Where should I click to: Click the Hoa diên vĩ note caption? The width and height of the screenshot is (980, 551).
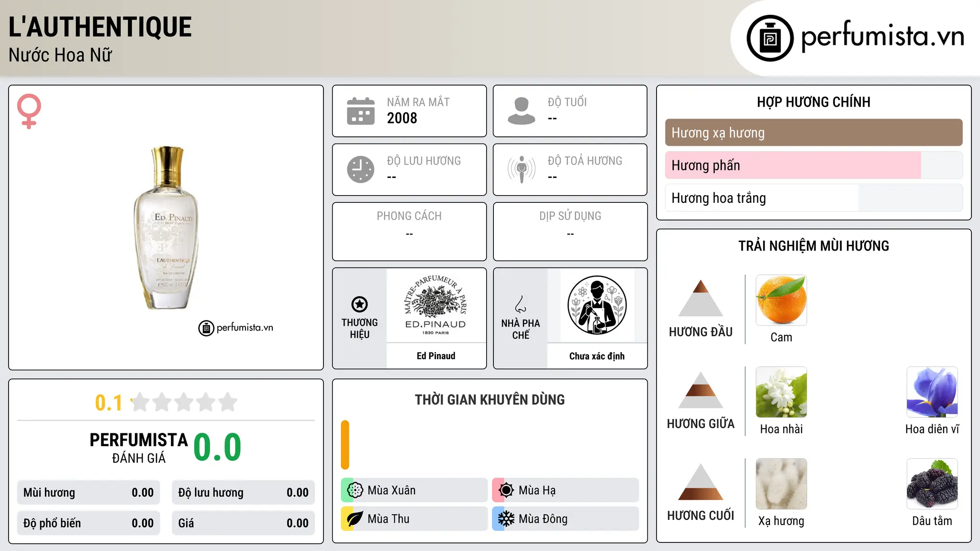coord(932,429)
